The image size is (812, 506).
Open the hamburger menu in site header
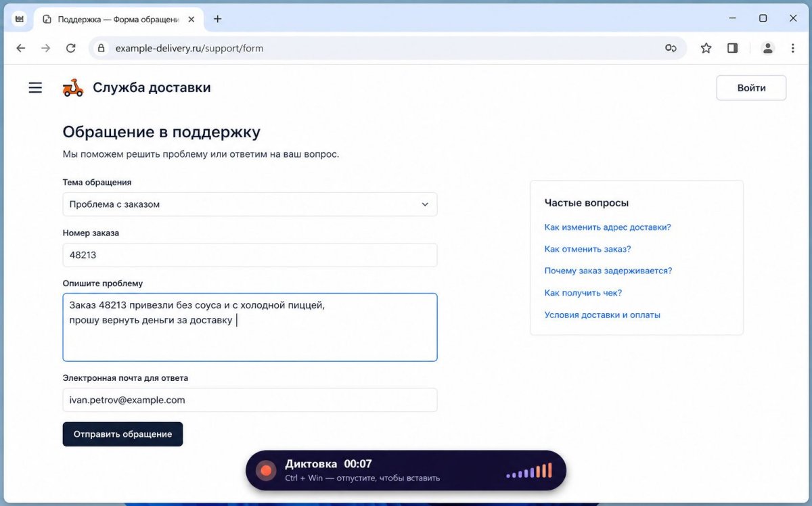(35, 88)
